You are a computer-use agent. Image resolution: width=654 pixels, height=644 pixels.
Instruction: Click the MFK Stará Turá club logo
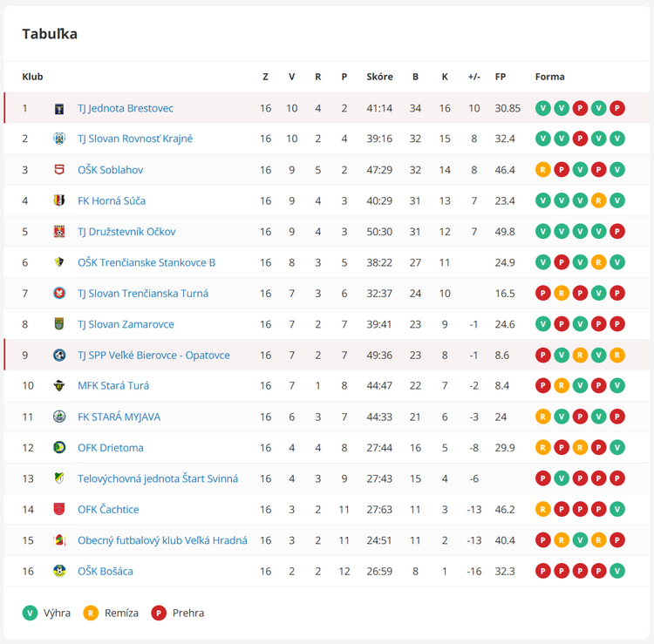pyautogui.click(x=59, y=386)
